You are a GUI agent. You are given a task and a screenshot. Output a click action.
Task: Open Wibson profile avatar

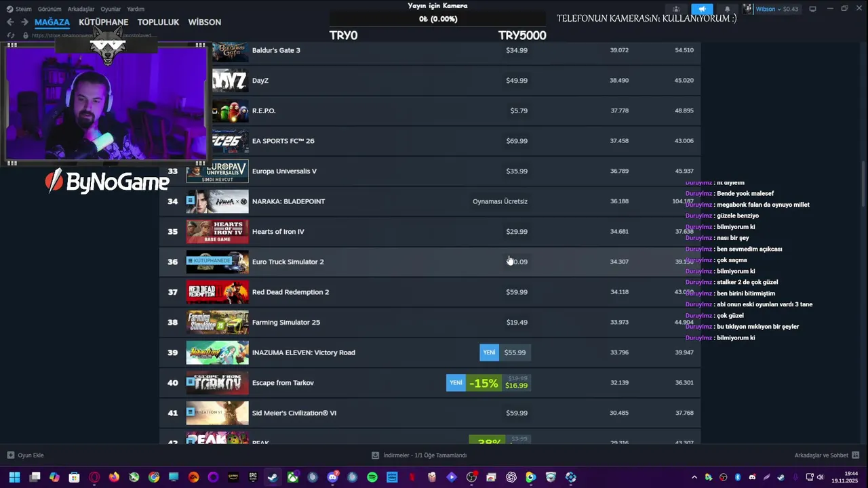[x=748, y=9]
